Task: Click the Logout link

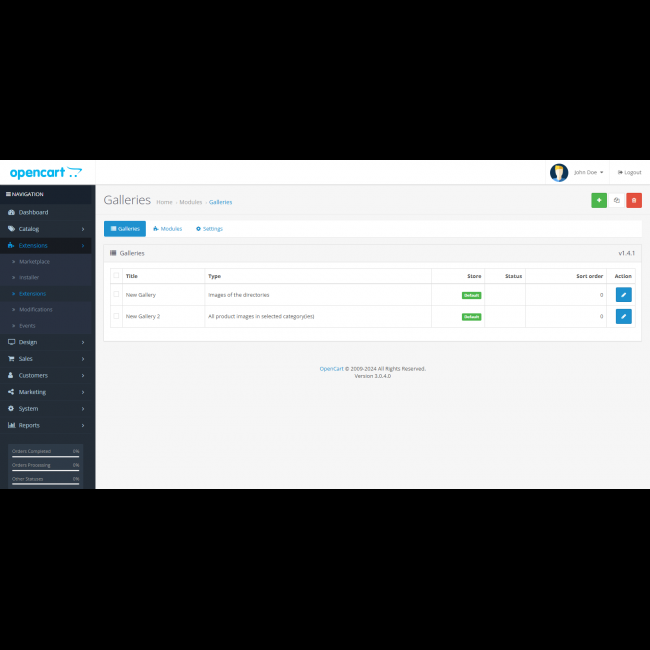Action: tap(630, 172)
